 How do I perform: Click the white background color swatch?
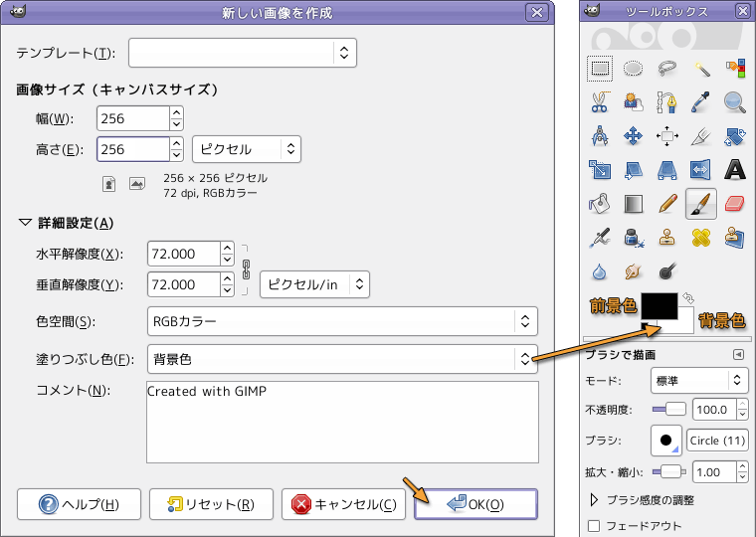684,322
